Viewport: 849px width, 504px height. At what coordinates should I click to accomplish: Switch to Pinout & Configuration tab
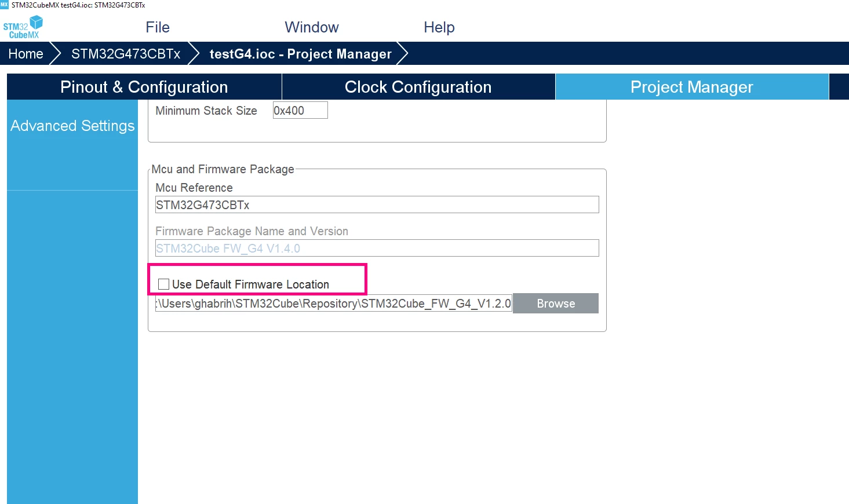[x=144, y=87]
